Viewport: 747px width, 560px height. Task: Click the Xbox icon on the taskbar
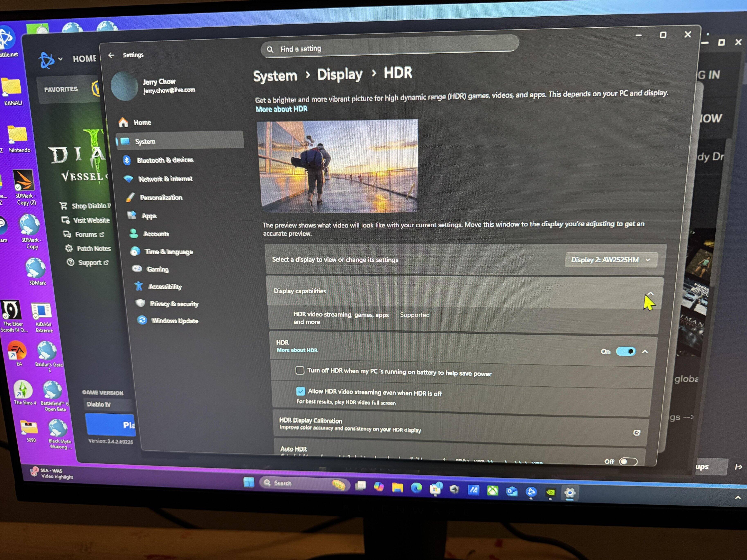tap(492, 490)
